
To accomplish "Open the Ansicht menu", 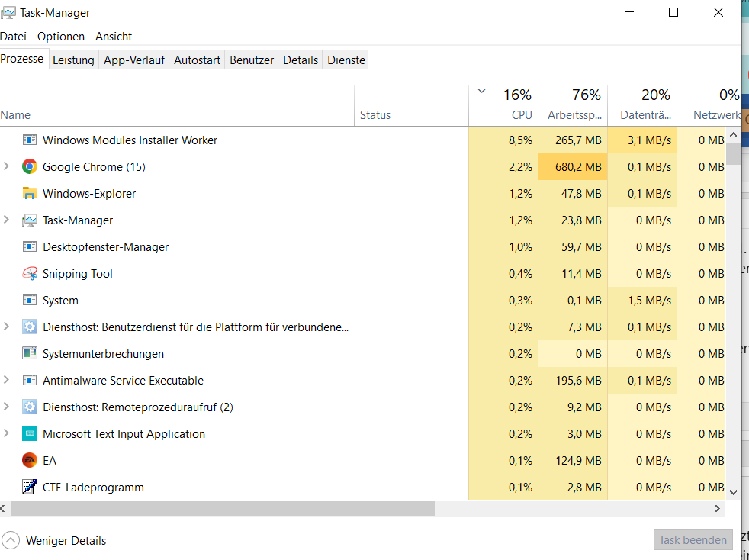I will [114, 37].
